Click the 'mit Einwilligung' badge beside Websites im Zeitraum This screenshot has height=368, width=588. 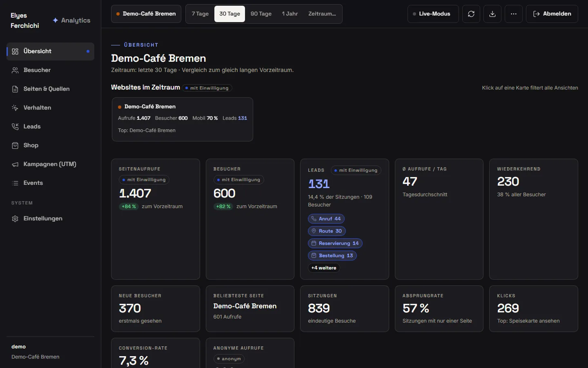pyautogui.click(x=207, y=88)
